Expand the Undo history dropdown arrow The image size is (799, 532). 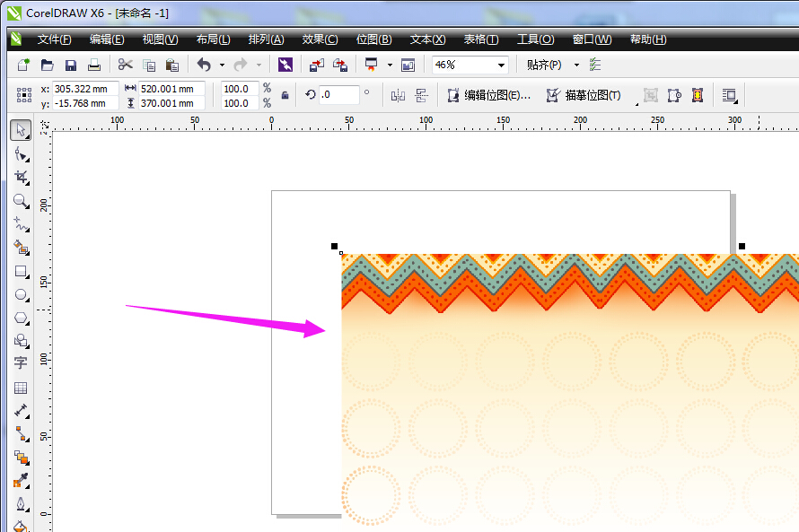pos(222,65)
